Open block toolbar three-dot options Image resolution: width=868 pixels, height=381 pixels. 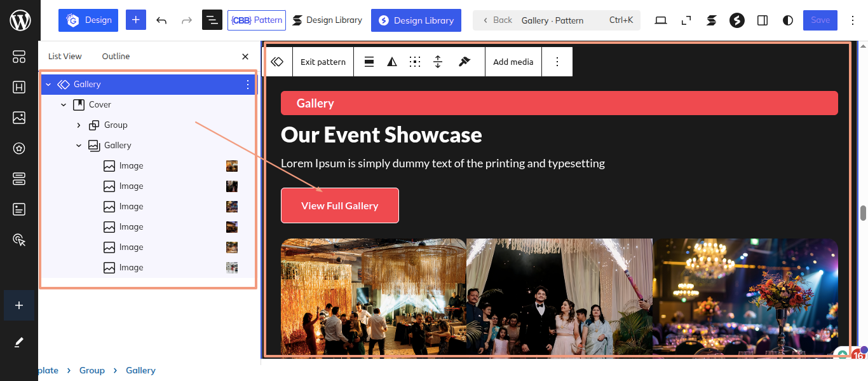pyautogui.click(x=557, y=62)
